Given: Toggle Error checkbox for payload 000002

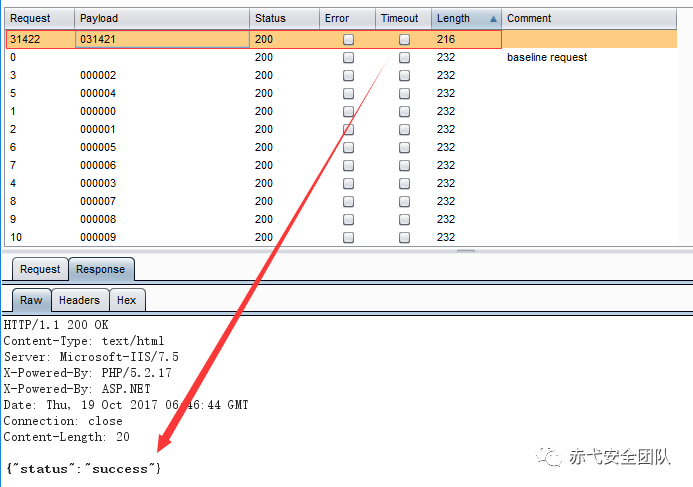Looking at the screenshot, I should 348,76.
